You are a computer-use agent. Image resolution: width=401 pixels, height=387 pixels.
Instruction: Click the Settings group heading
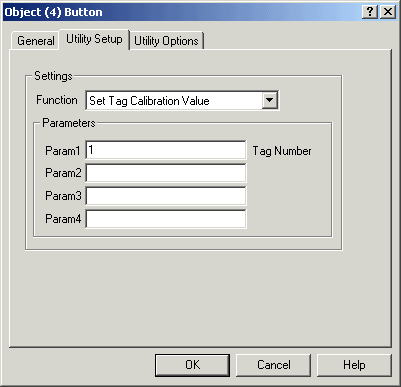(53, 76)
